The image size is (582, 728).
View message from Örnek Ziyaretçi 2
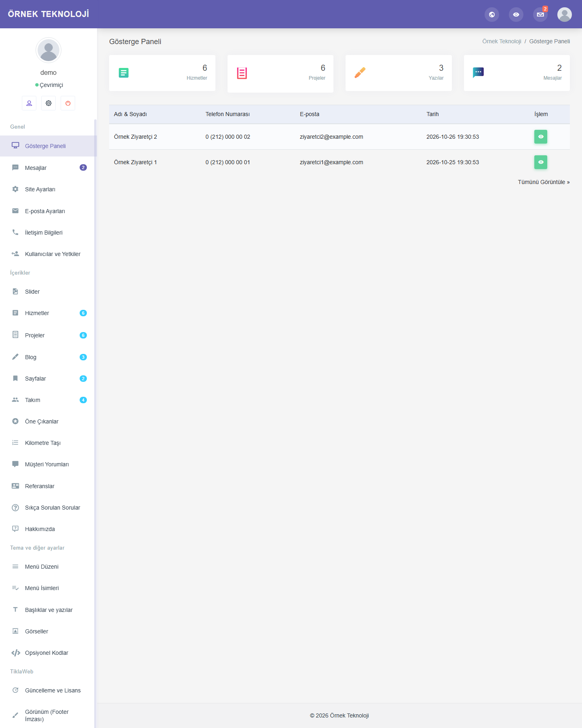click(x=541, y=137)
